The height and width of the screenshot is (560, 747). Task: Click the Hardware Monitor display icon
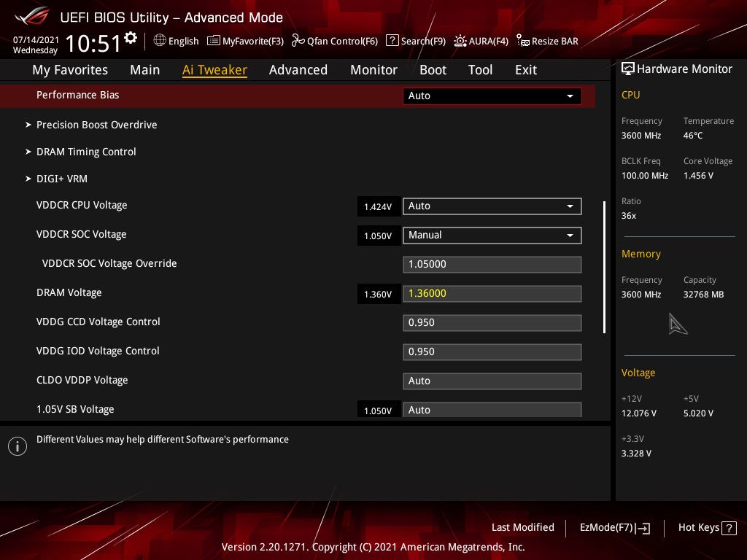[628, 69]
